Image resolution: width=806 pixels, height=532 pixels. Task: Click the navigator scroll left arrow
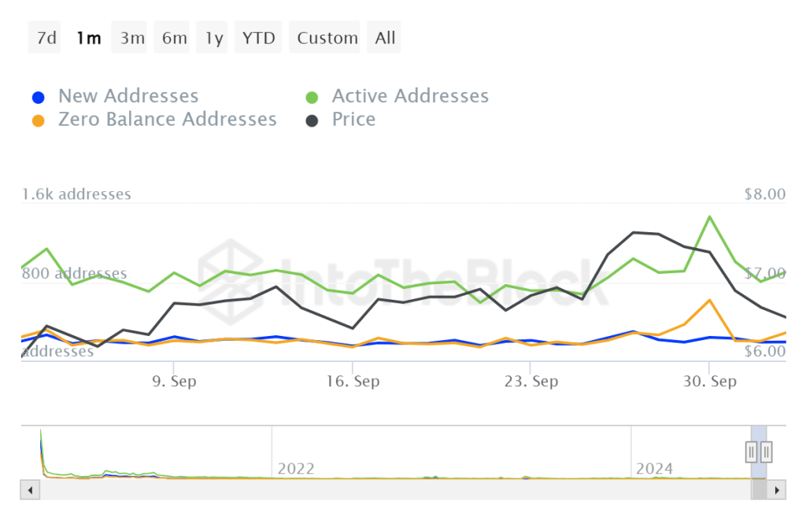(x=31, y=490)
